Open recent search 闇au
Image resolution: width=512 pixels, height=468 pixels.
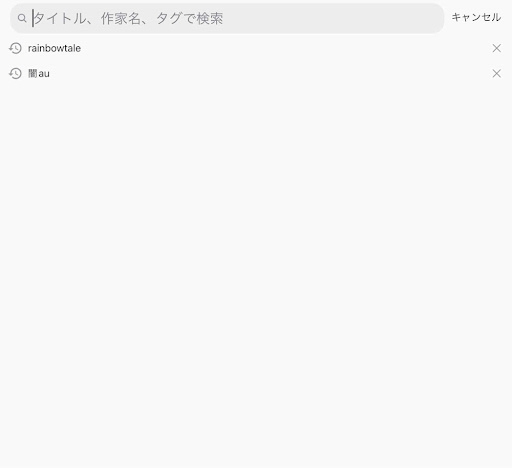click(39, 73)
